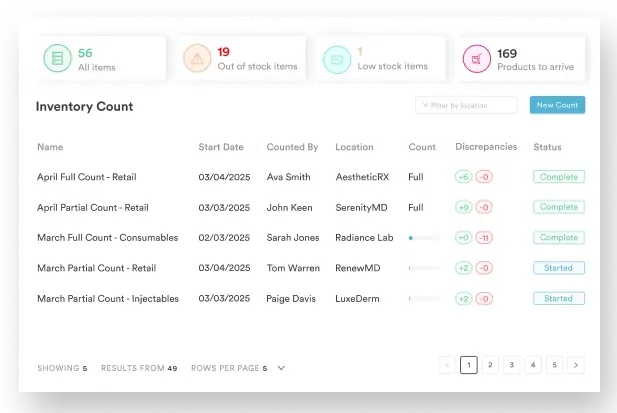The image size is (617, 413).
Task: Click Complete status for SerenityMD
Action: click(559, 207)
